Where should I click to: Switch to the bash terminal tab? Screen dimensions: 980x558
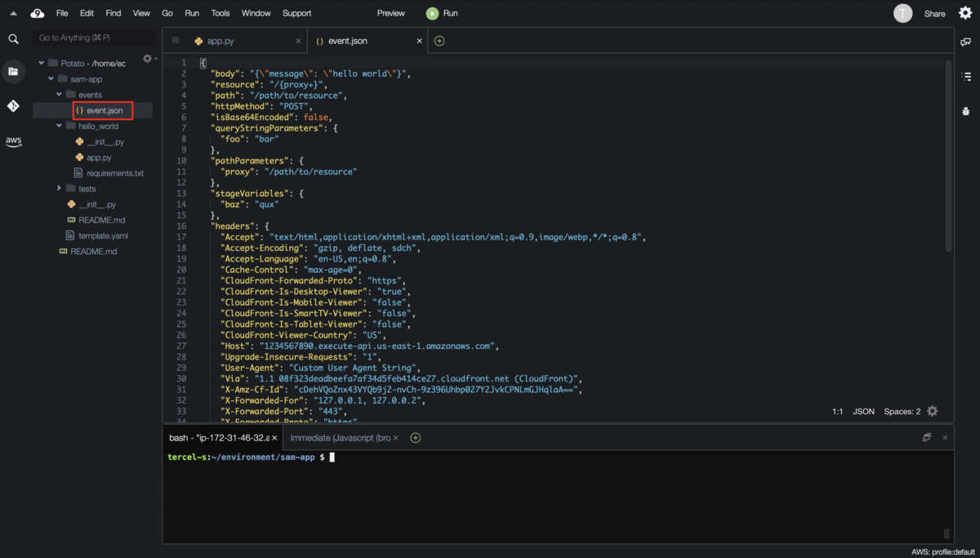(x=224, y=438)
